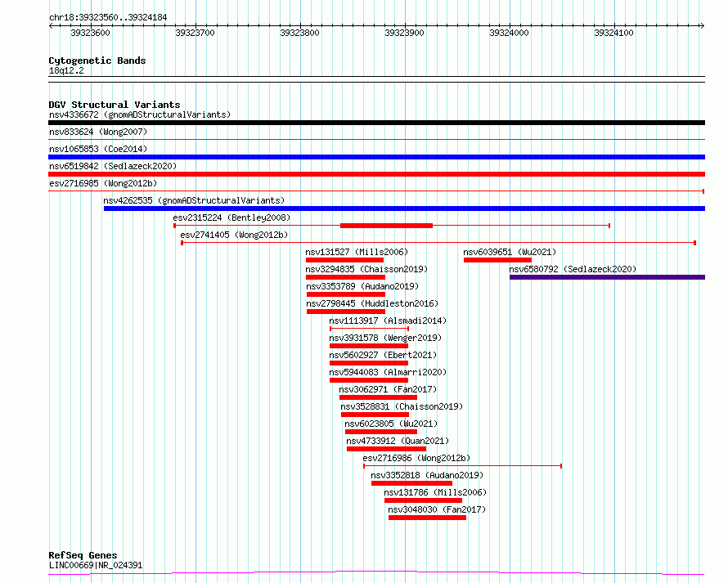Click the red nsv3062971 variant bar

click(x=378, y=397)
